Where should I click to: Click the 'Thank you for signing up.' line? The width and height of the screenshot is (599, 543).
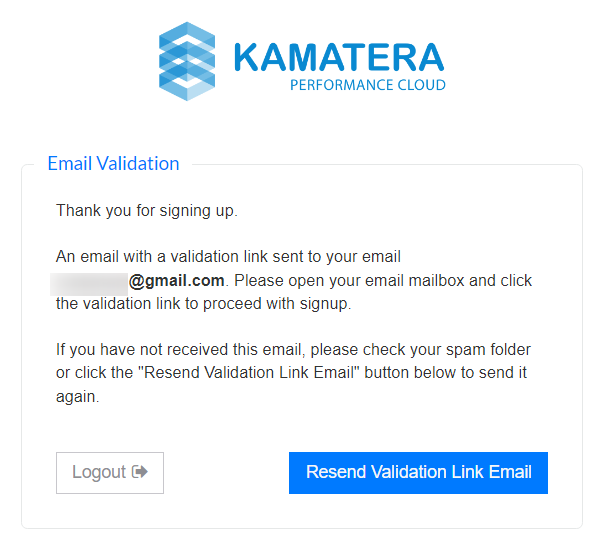(147, 211)
